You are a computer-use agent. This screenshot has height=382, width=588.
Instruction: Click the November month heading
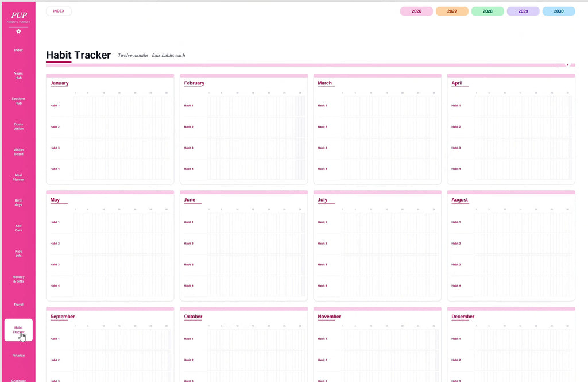click(x=329, y=317)
